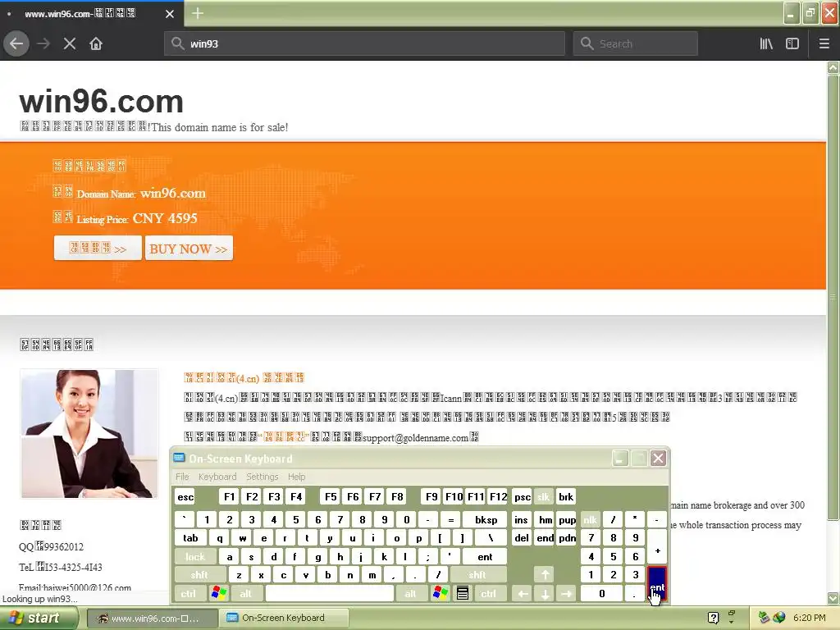Toggle the left shft key

tap(199, 575)
